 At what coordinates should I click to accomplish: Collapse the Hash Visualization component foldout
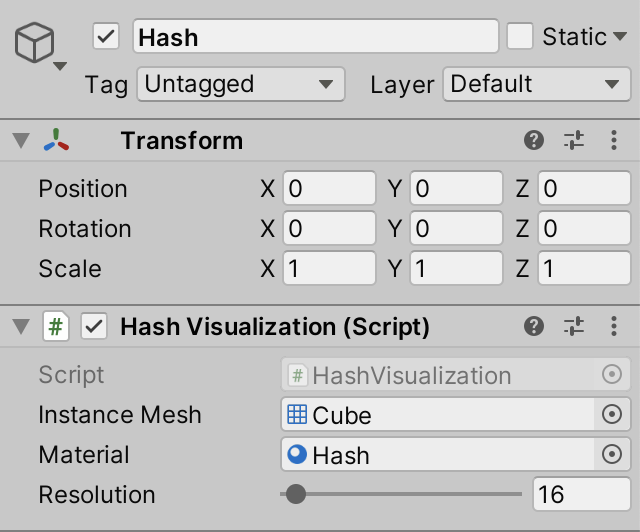click(x=21, y=326)
